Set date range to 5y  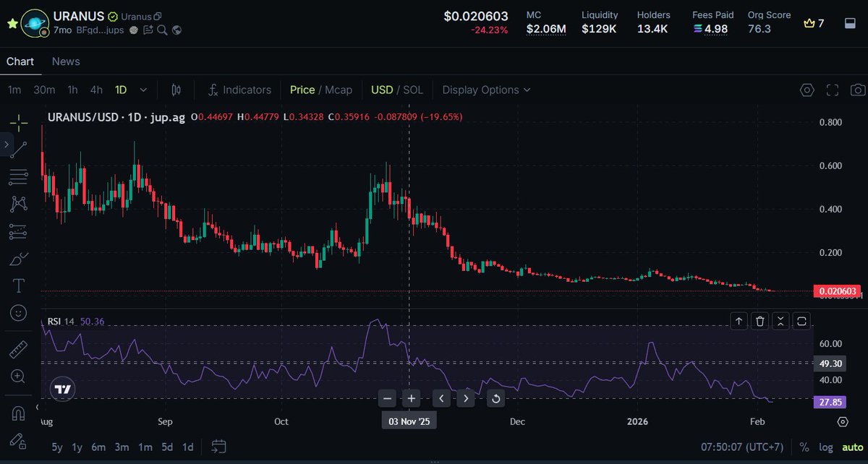point(57,447)
